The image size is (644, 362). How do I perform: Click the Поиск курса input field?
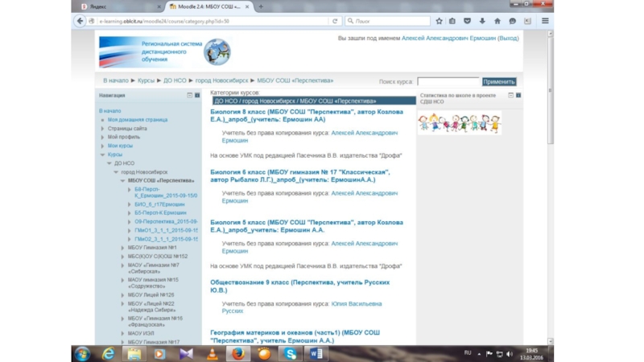[x=448, y=81]
